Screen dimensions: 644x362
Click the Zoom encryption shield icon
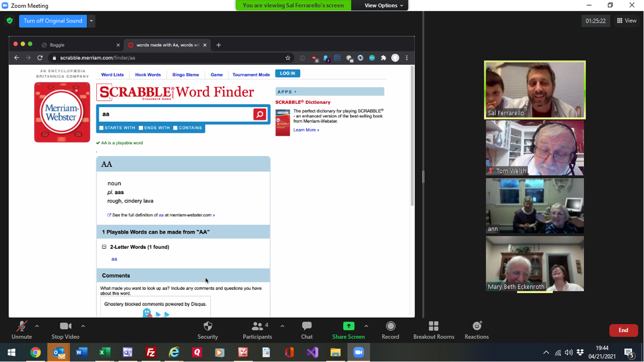9,21
